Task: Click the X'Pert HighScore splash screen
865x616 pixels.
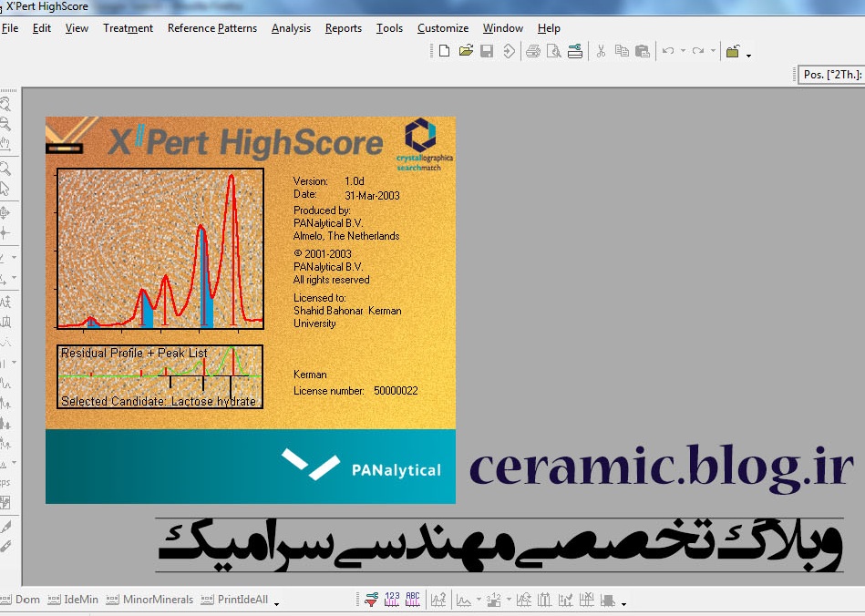Action: [x=250, y=310]
